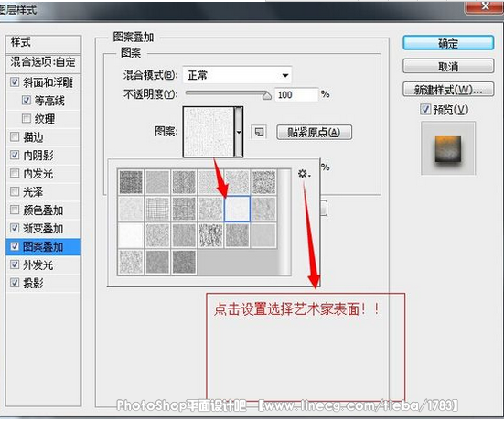Click the opacity field showing 100
This screenshot has height=421, width=504.
pyautogui.click(x=296, y=95)
